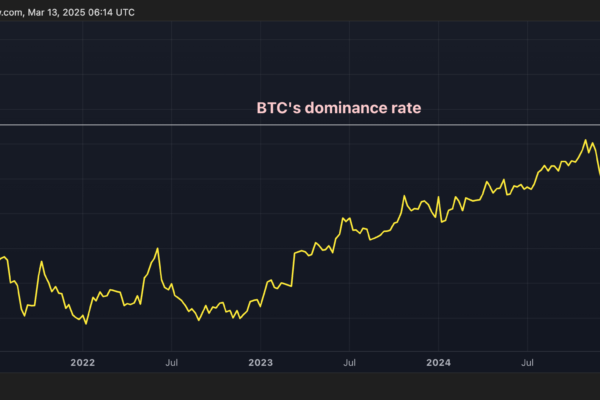Click the 2024 label on time axis
600x400 pixels.
pos(438,362)
